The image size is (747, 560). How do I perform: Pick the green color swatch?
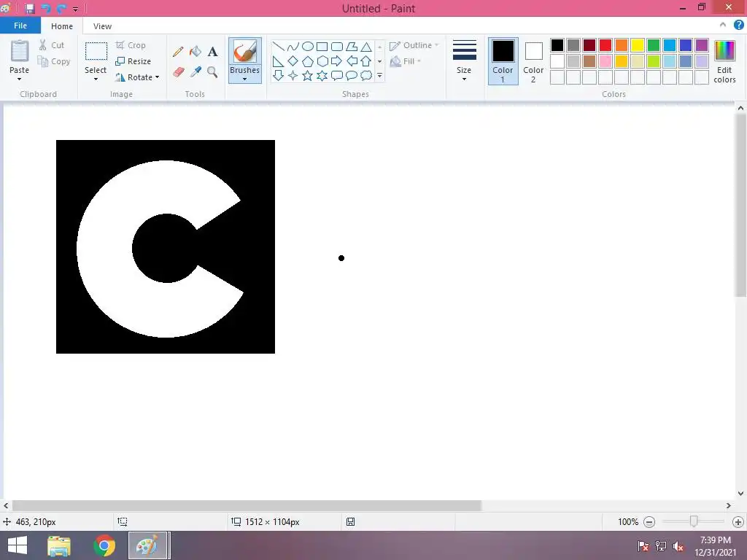(x=654, y=45)
